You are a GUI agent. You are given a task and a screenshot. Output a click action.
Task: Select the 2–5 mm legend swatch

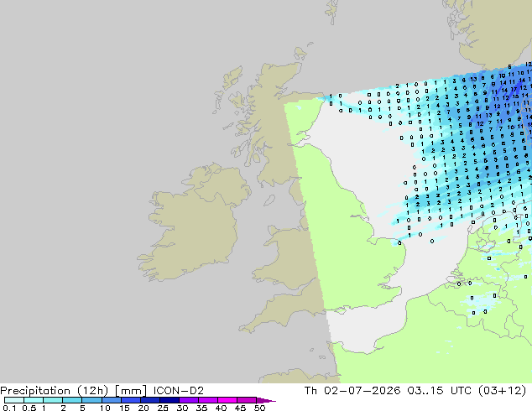point(72,400)
